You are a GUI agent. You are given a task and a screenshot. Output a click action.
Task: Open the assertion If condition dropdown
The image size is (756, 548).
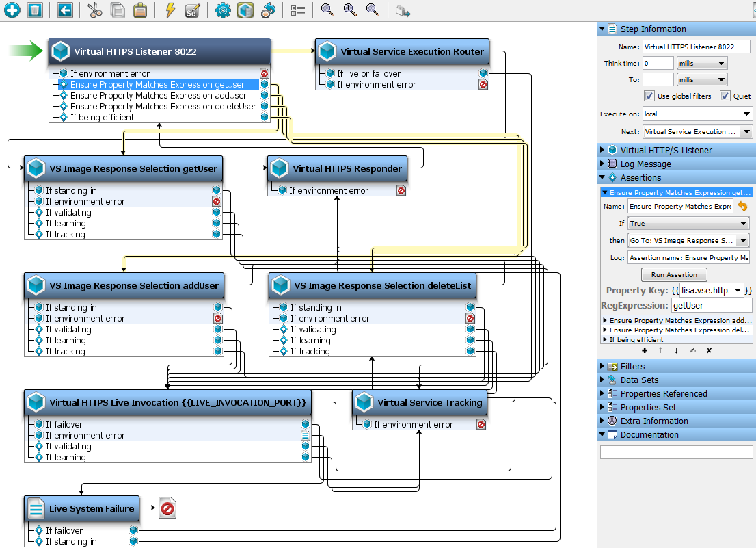coord(688,224)
